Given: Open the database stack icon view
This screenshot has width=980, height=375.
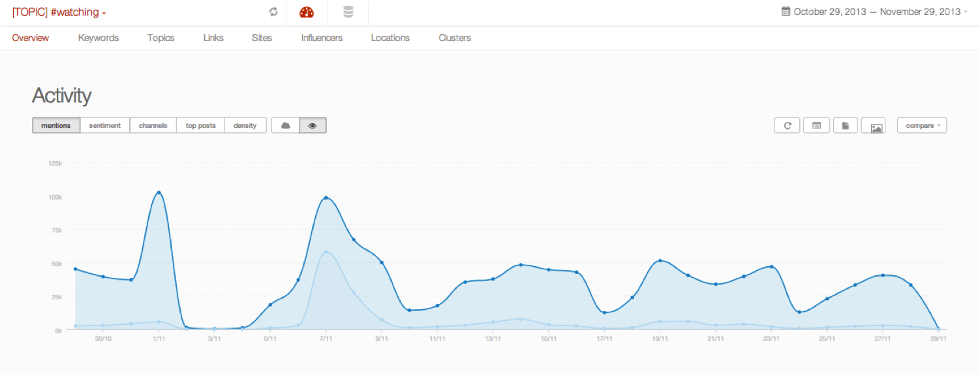Looking at the screenshot, I should pos(348,12).
